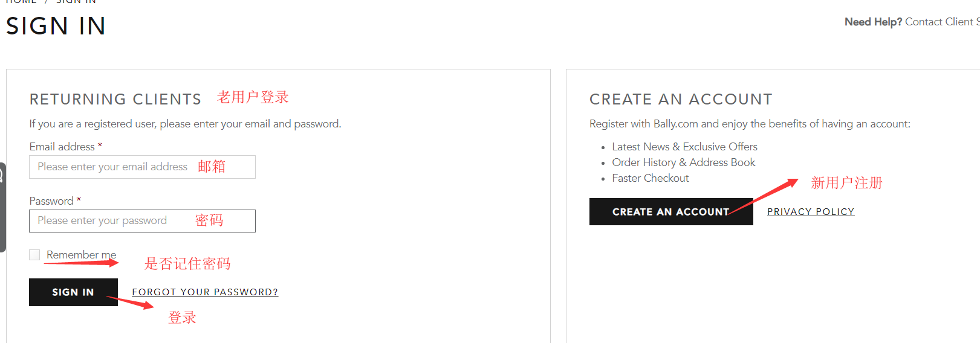Click the large SIGN IN page title
Image resolution: width=980 pixels, height=343 pixels.
coord(56,26)
